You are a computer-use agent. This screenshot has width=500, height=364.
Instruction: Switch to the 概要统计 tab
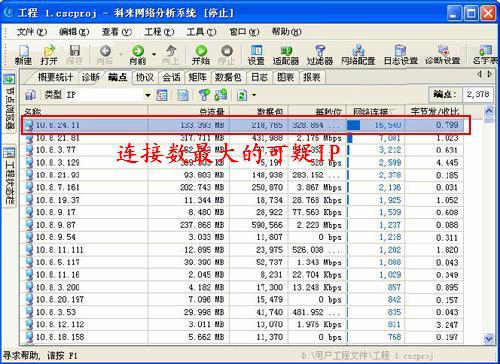pos(55,78)
